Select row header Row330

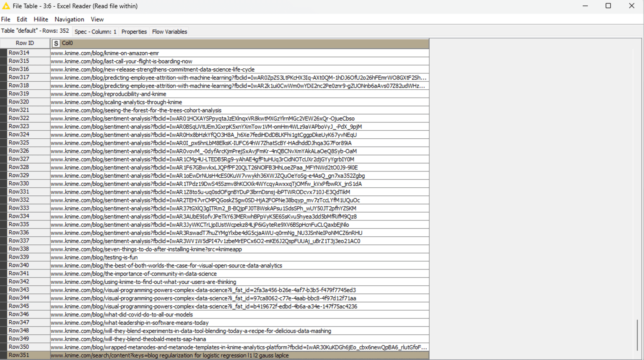coord(25,184)
